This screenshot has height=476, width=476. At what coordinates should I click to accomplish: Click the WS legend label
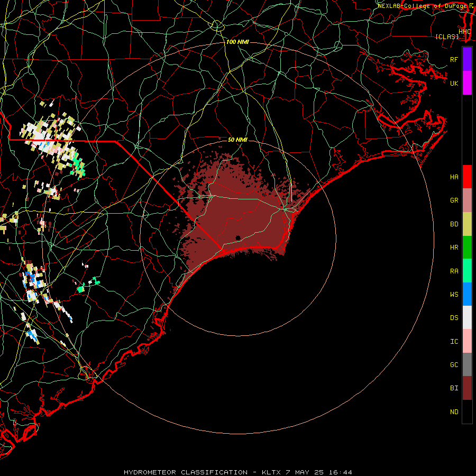pyautogui.click(x=454, y=295)
